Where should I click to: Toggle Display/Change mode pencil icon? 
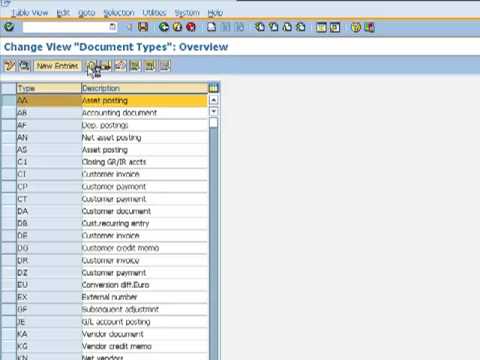click(x=10, y=66)
